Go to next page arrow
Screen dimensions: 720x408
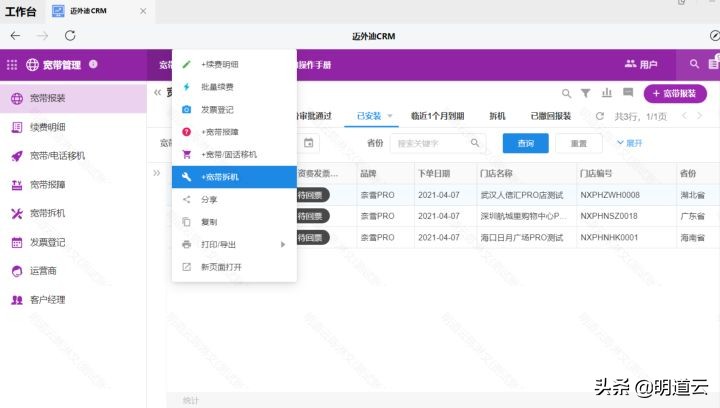[699, 116]
